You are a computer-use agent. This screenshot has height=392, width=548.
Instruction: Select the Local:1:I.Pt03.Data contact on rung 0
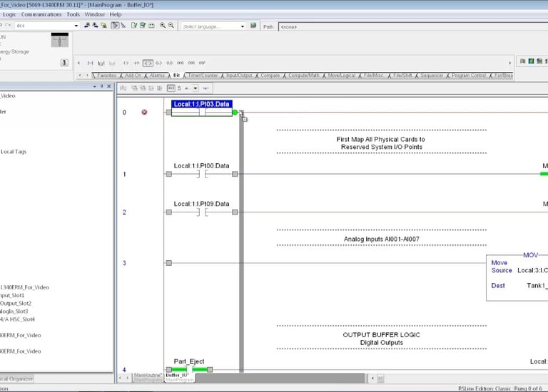coord(202,108)
